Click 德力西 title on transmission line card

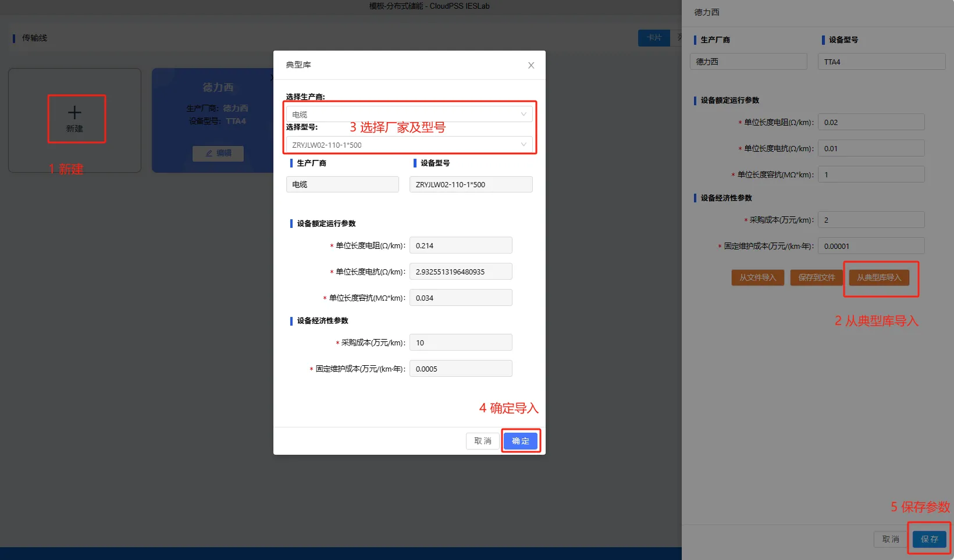point(218,87)
